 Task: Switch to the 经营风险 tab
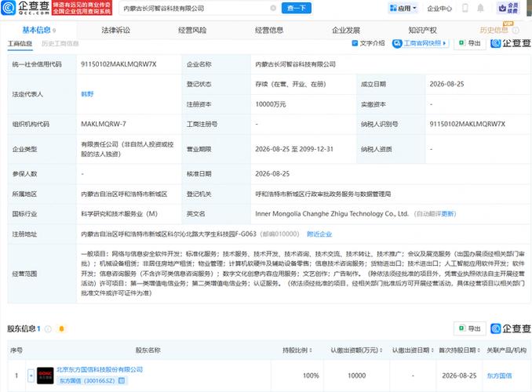(x=192, y=30)
